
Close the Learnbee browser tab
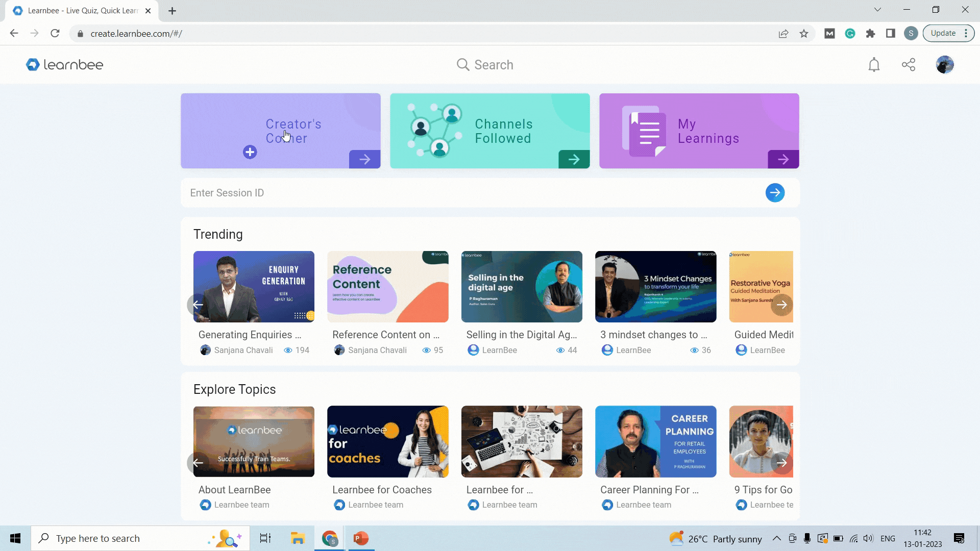[148, 11]
